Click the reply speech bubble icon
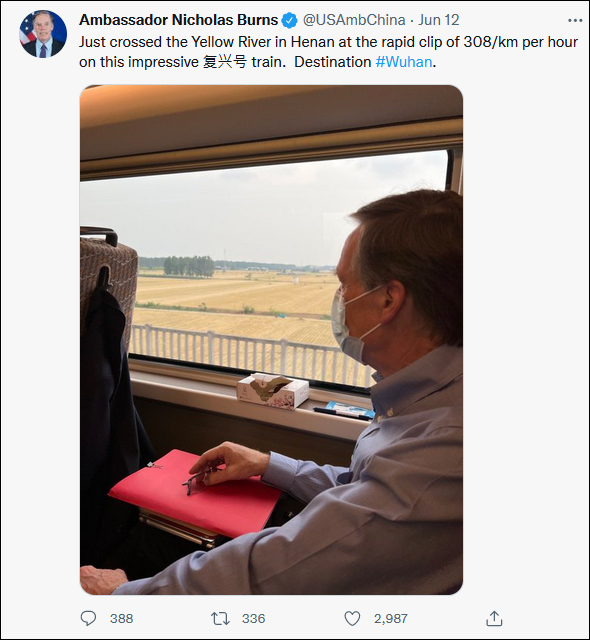The image size is (590, 640). coord(88,618)
